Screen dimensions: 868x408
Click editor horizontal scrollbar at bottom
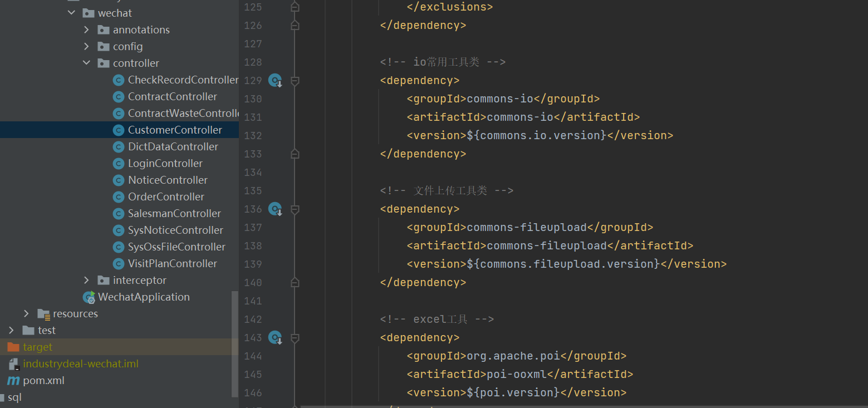pyautogui.click(x=584, y=406)
